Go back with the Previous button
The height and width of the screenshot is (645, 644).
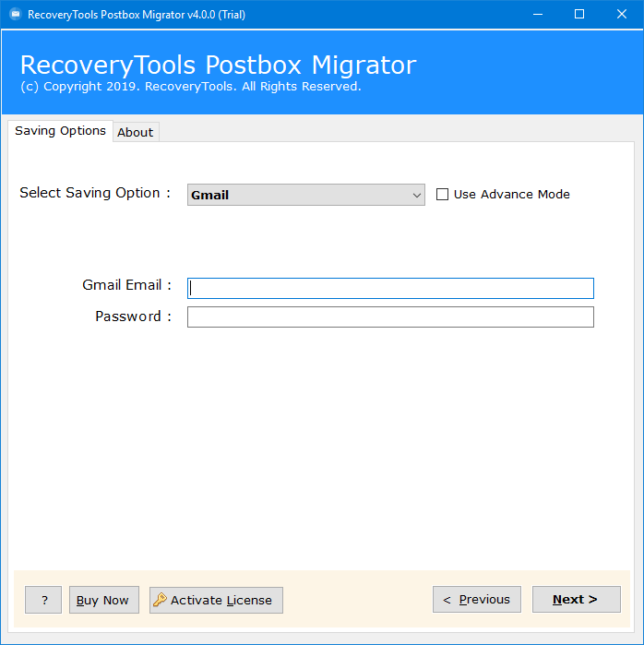[x=477, y=600]
